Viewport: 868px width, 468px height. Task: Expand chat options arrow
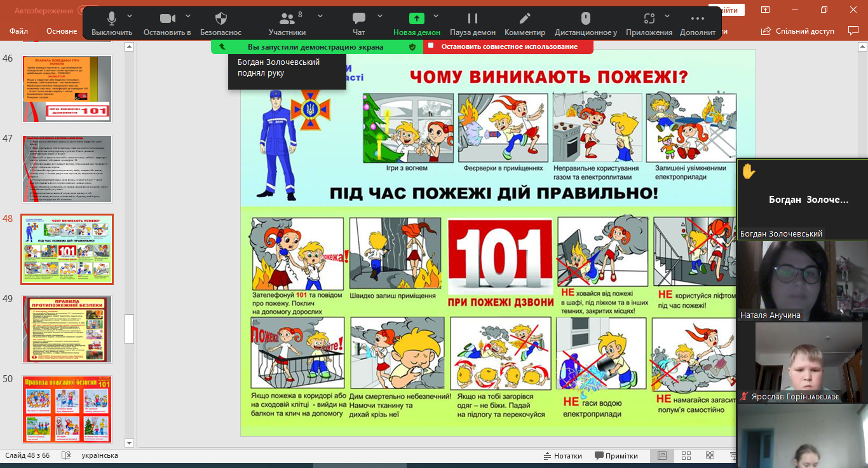point(380,16)
